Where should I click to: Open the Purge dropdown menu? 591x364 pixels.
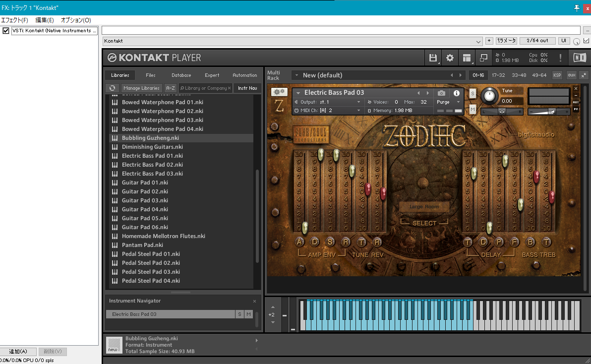(x=448, y=102)
